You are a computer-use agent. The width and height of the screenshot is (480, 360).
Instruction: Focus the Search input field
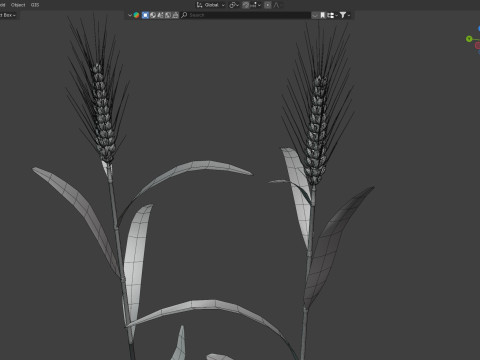pos(246,15)
